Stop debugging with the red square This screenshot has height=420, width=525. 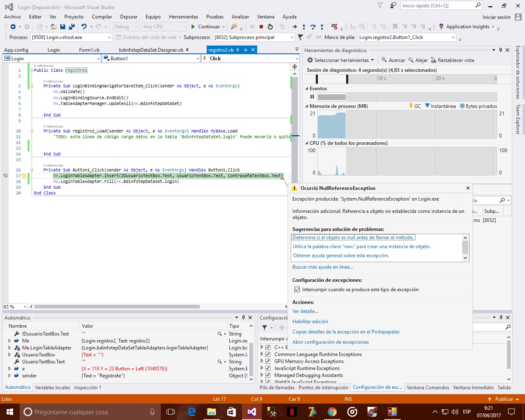pyautogui.click(x=261, y=27)
